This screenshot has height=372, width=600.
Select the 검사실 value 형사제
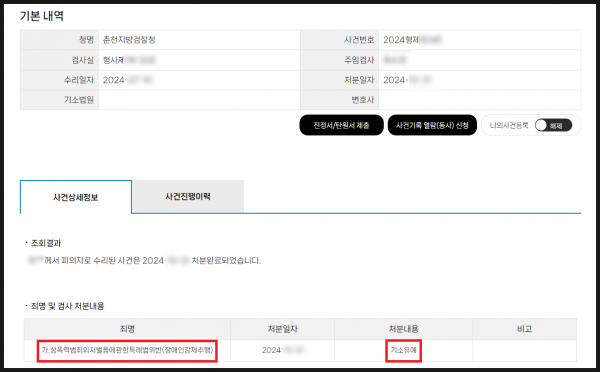coord(129,60)
